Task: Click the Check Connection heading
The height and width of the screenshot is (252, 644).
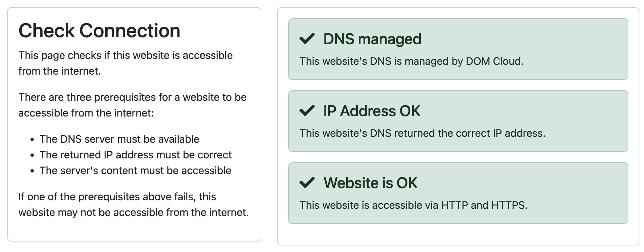Action: (99, 31)
